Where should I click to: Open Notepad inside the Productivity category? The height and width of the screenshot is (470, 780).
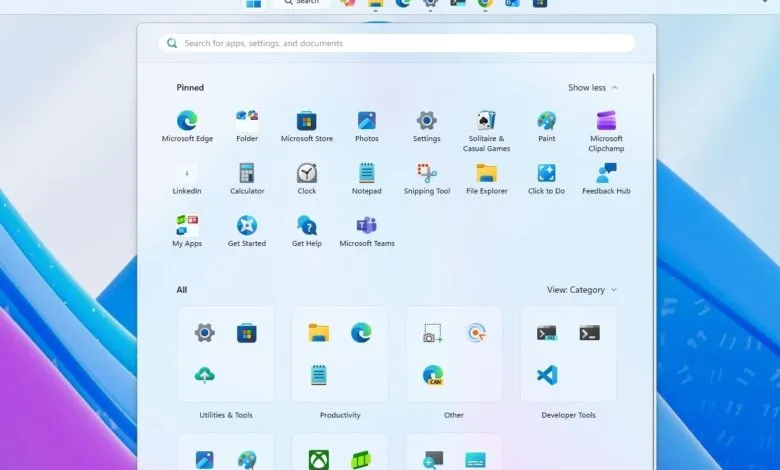318,375
